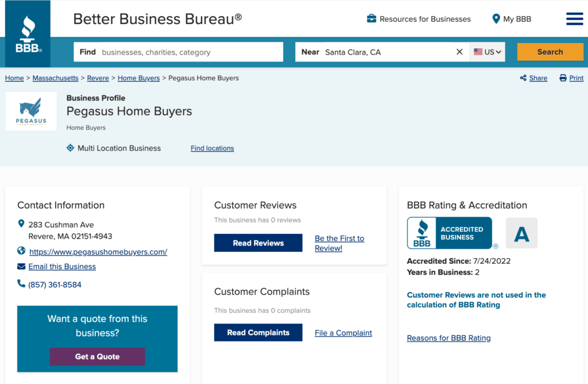Clear the Near location with X
Viewport: 588px width, 384px height.
(x=459, y=52)
